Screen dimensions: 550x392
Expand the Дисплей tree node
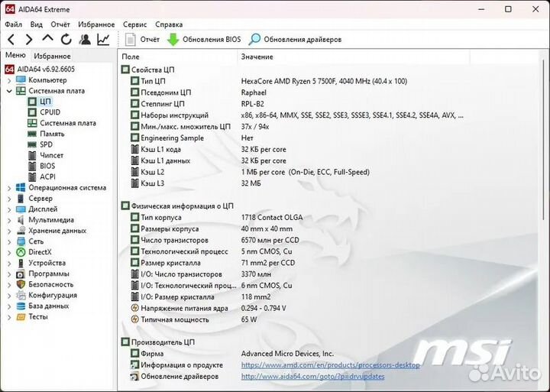(x=9, y=209)
